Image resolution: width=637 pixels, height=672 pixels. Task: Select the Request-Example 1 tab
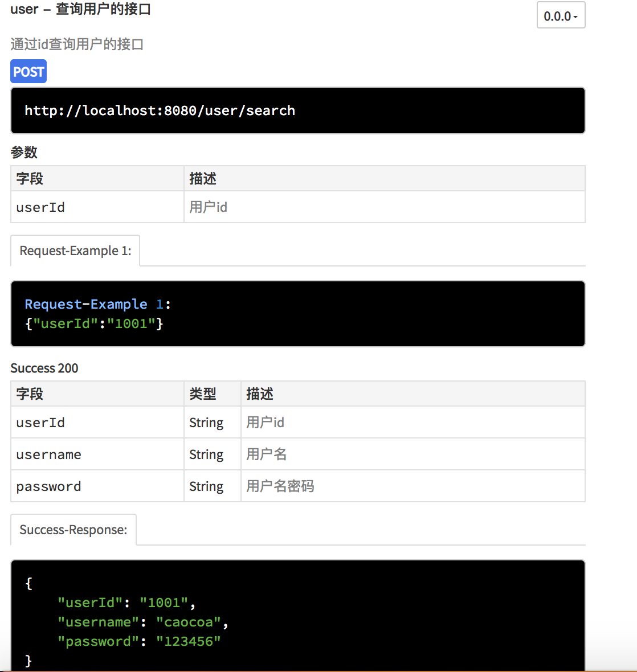[x=75, y=250]
